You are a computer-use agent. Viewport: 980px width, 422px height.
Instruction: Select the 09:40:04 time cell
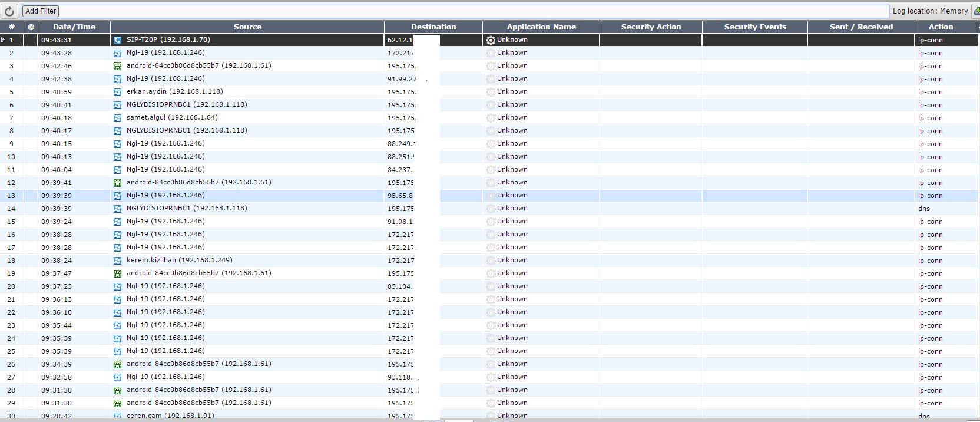coord(57,170)
